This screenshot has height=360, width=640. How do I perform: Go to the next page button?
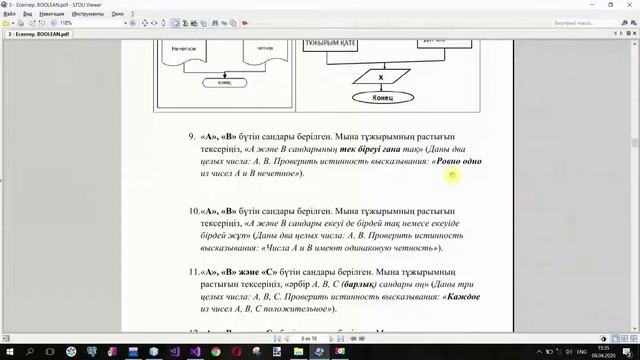click(331, 339)
